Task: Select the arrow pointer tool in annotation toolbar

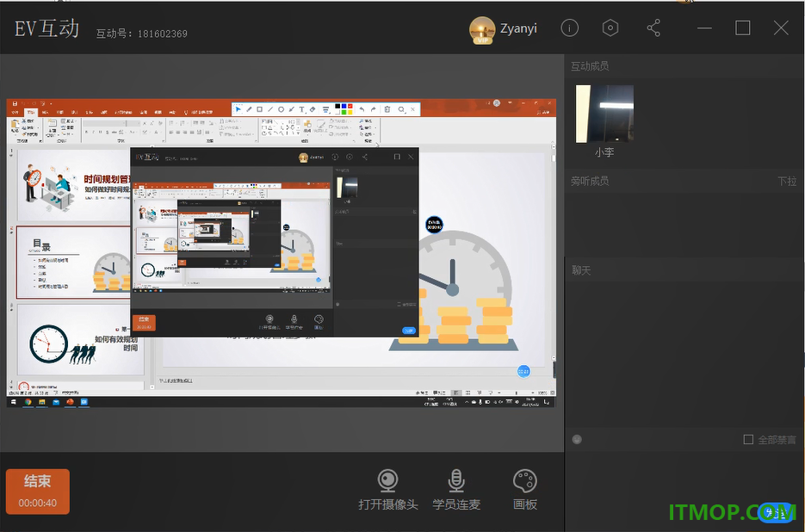Action: point(238,108)
